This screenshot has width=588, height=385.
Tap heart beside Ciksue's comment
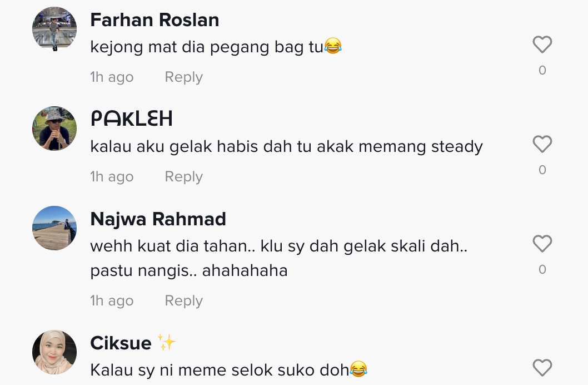point(542,368)
